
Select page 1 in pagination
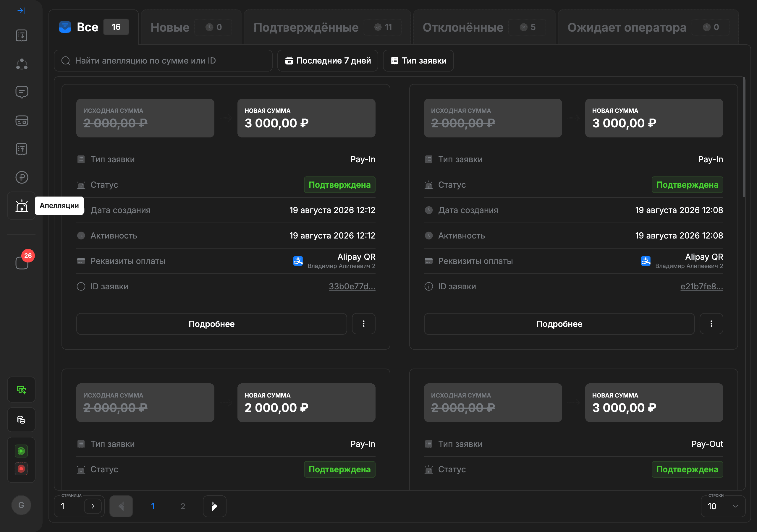153,506
